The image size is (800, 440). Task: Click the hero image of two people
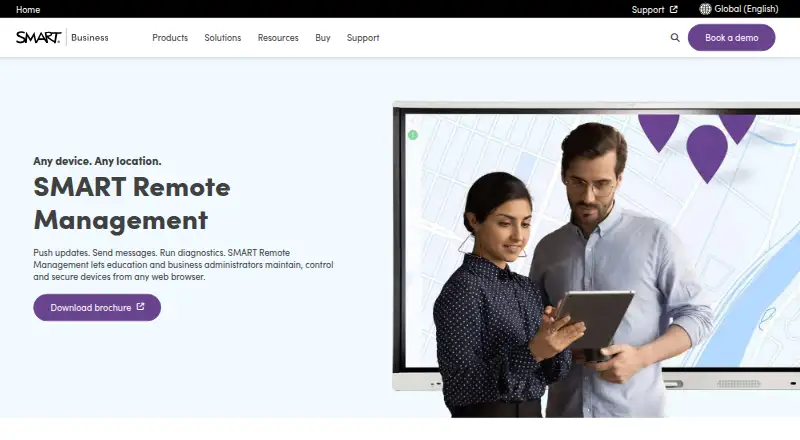596,260
